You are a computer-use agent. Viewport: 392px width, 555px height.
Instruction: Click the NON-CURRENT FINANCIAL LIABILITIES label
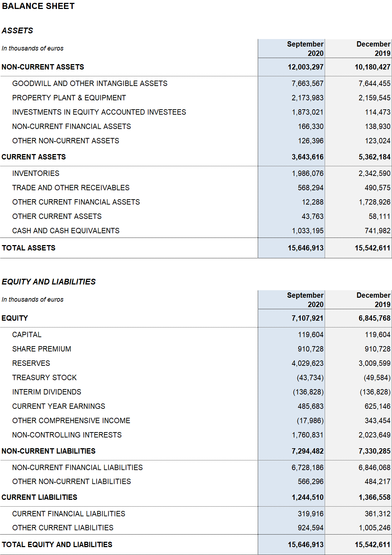pos(77,468)
